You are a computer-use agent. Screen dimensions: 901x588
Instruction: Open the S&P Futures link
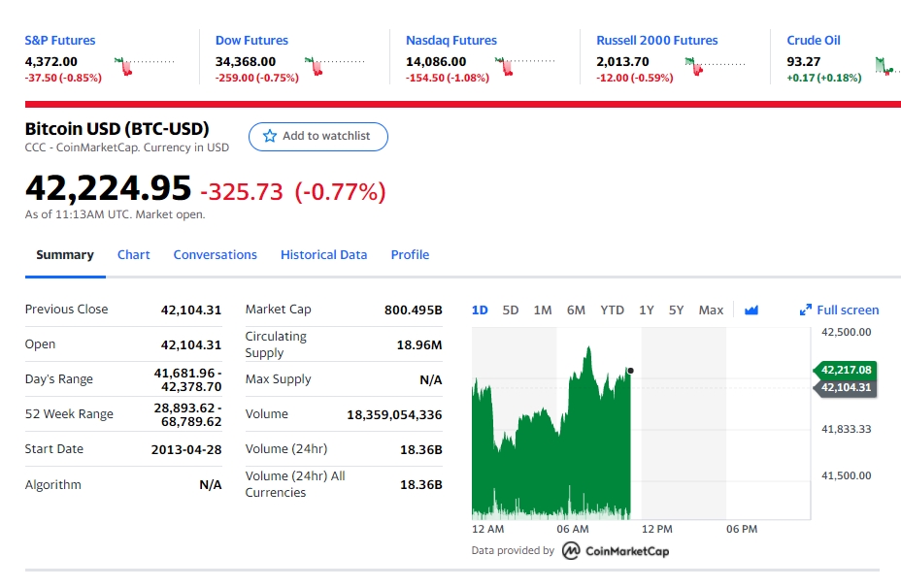(60, 40)
